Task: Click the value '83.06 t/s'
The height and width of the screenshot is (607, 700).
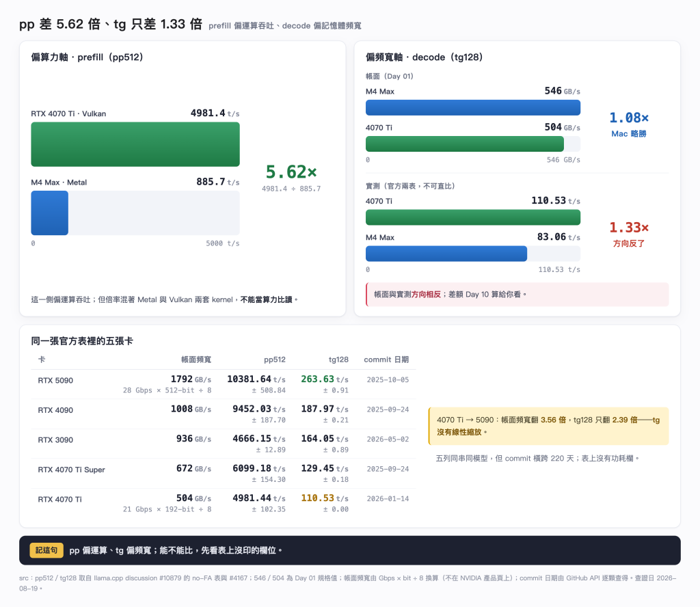Action: tap(559, 237)
